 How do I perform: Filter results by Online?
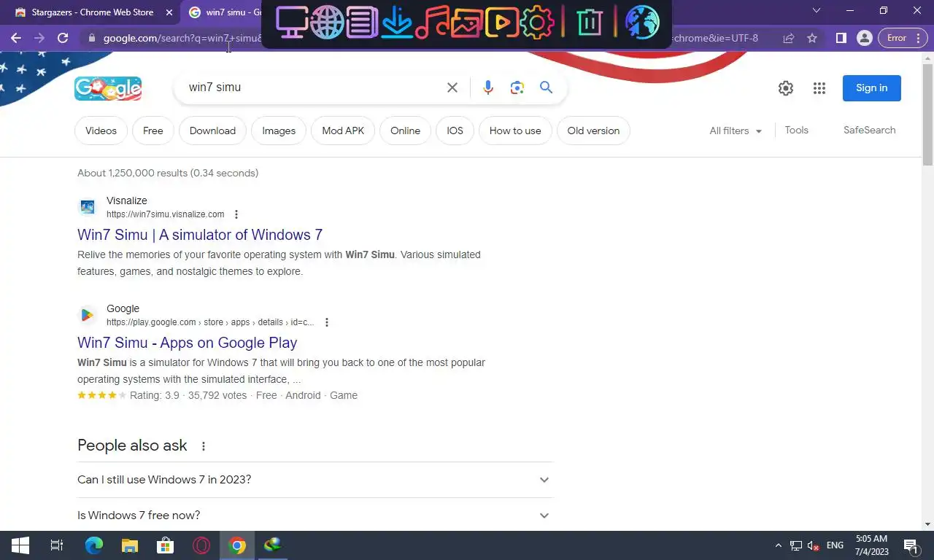[x=405, y=131]
